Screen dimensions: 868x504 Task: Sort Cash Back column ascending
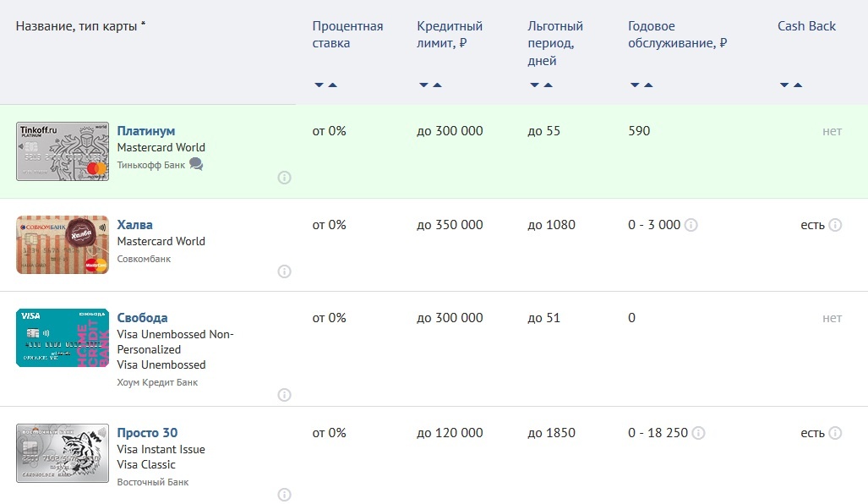pos(798,85)
